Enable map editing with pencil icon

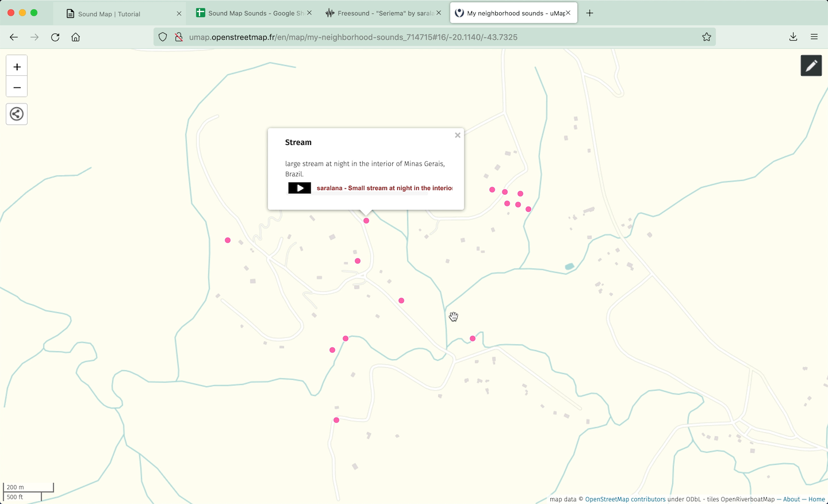811,66
